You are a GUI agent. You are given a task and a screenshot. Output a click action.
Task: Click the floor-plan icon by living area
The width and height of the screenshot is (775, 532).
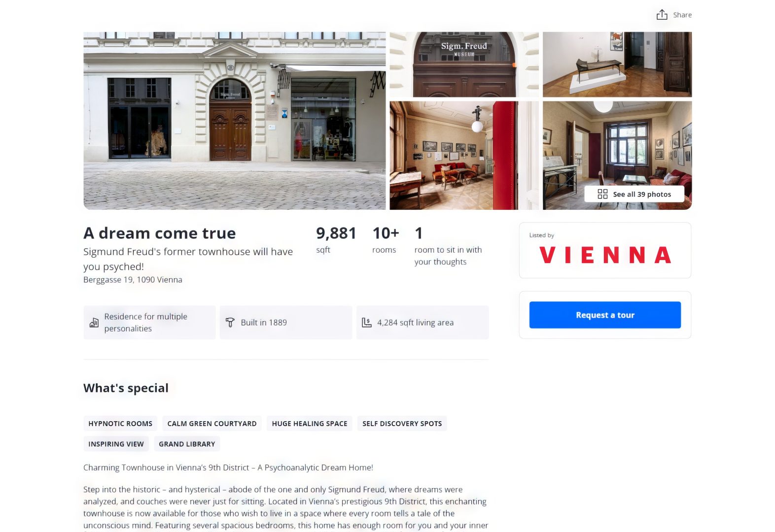tap(366, 323)
